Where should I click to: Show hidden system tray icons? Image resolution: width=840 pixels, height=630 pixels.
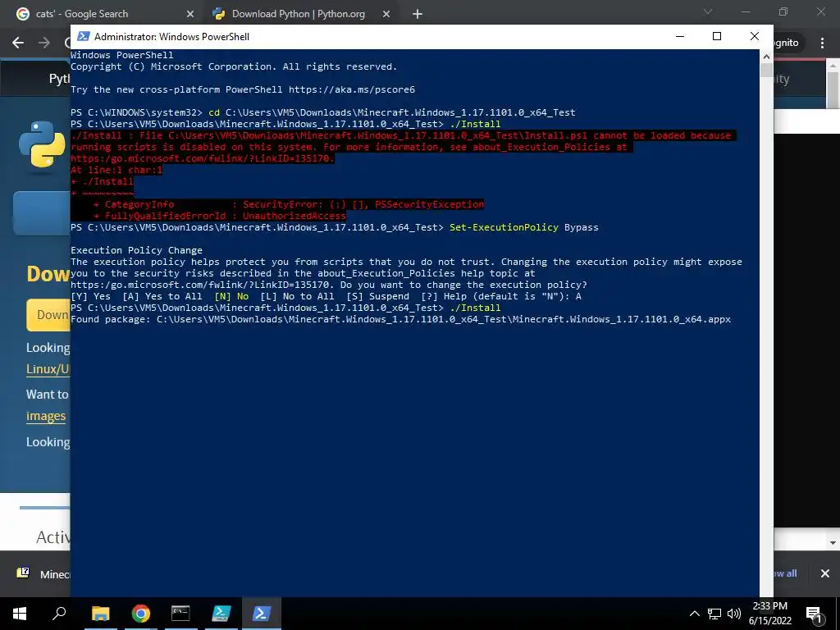click(x=694, y=614)
